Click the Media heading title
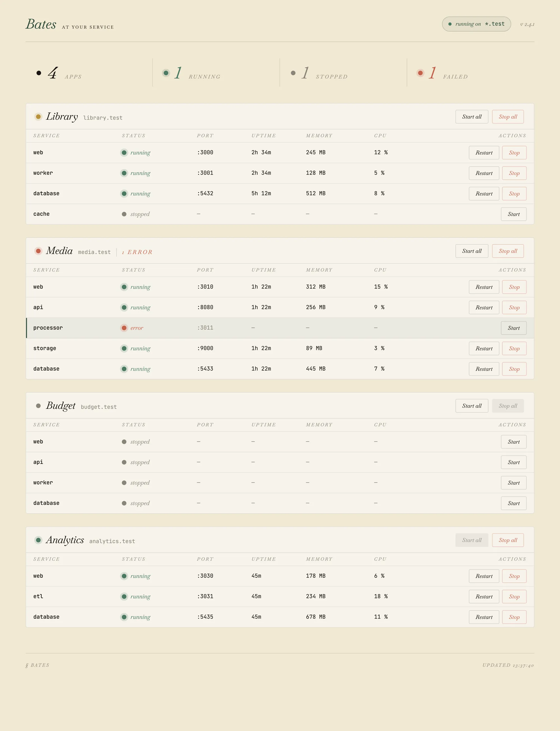This screenshot has height=731, width=560. pyautogui.click(x=59, y=250)
